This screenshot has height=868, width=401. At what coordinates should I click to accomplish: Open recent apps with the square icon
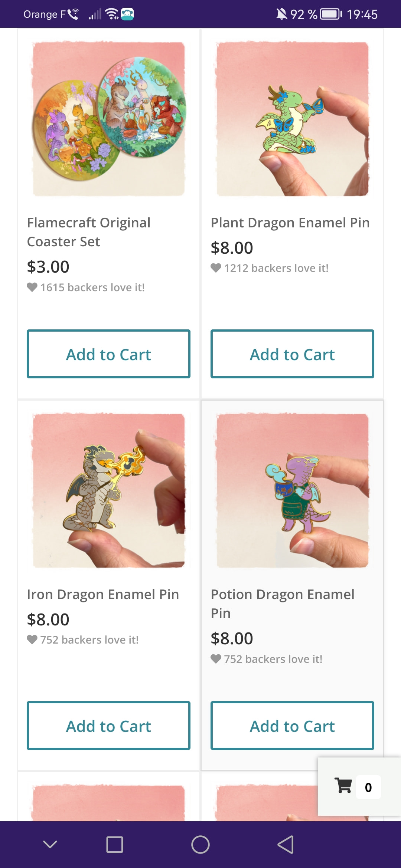(115, 845)
